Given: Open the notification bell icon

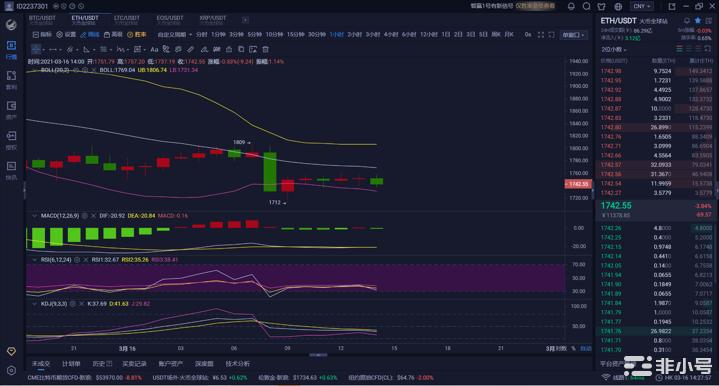Looking at the screenshot, I should coord(571,6).
